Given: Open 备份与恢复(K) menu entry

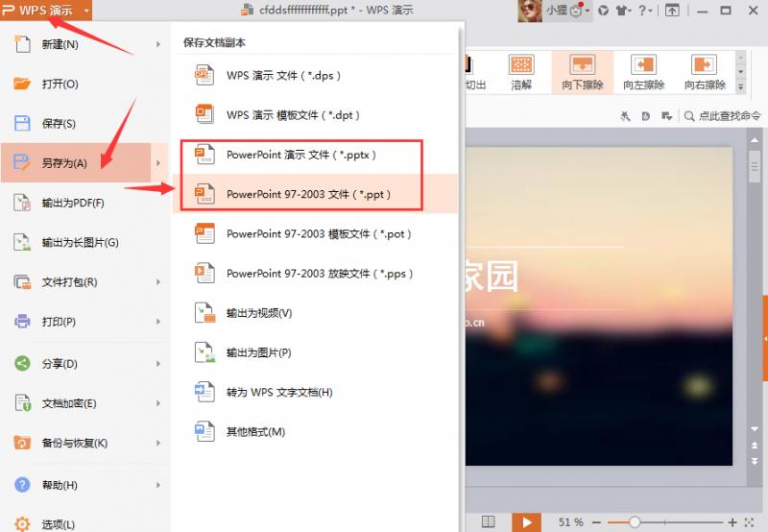Looking at the screenshot, I should point(75,443).
